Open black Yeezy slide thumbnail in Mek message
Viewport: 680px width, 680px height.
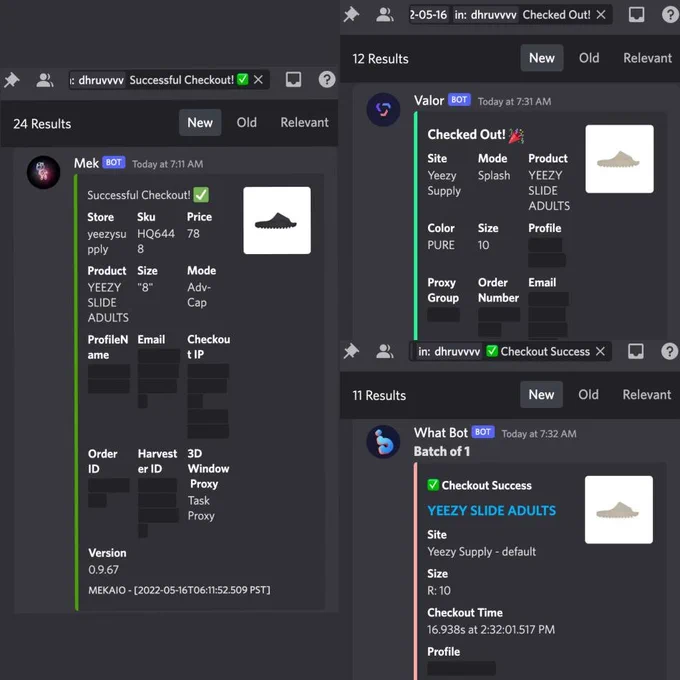[277, 220]
